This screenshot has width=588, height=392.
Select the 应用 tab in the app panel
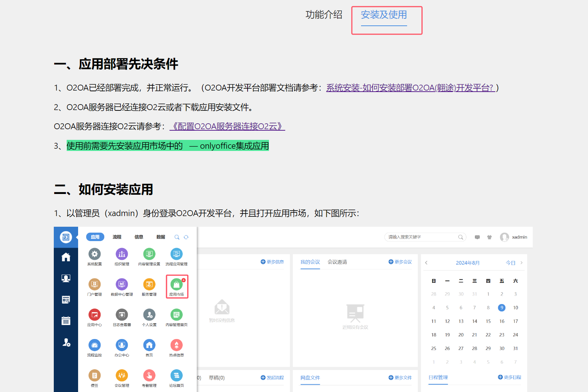(95, 237)
